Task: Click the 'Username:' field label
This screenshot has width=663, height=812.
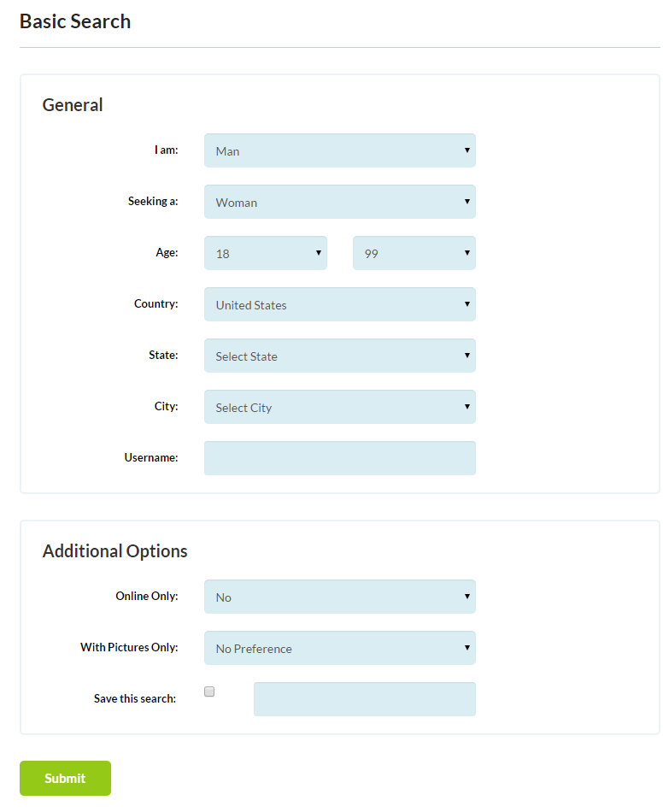Action: tap(151, 457)
